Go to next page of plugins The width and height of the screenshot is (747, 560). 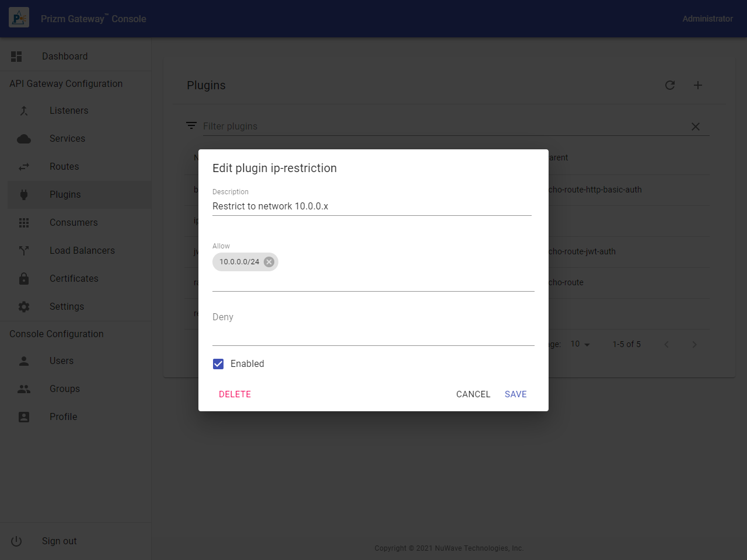coord(694,345)
